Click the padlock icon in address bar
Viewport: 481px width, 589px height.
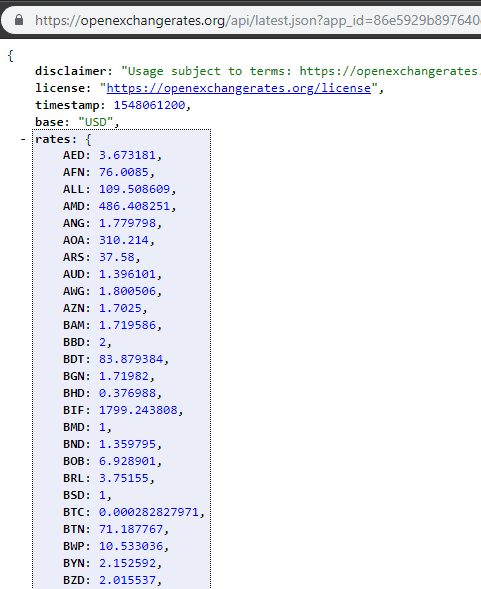tap(19, 20)
